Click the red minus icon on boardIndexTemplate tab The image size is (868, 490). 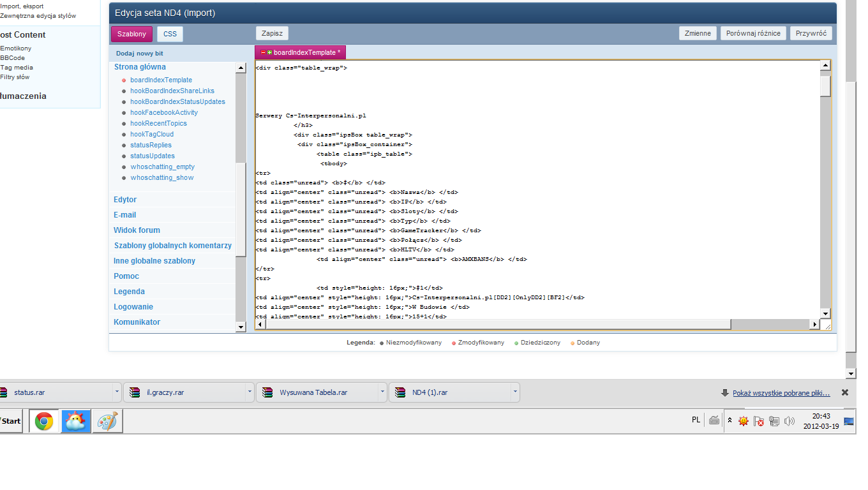pos(263,52)
